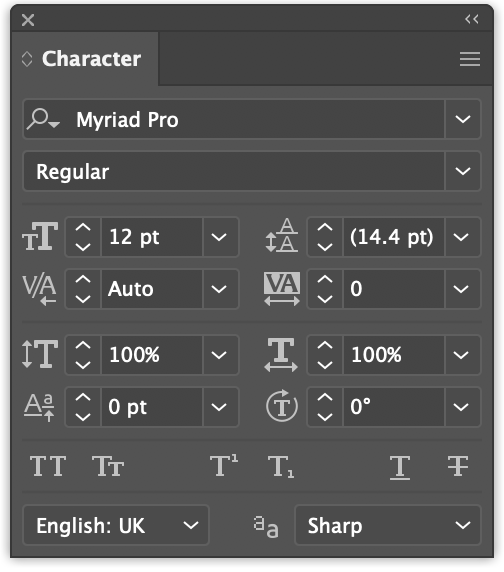Click the (14.4 pt) leading field
Image resolution: width=504 pixels, height=572 pixels.
coord(393,237)
